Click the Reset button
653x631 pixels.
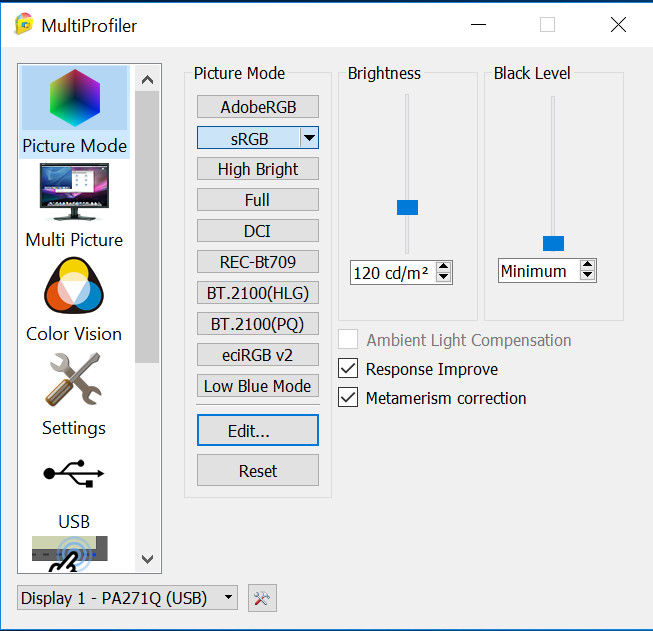click(x=258, y=471)
